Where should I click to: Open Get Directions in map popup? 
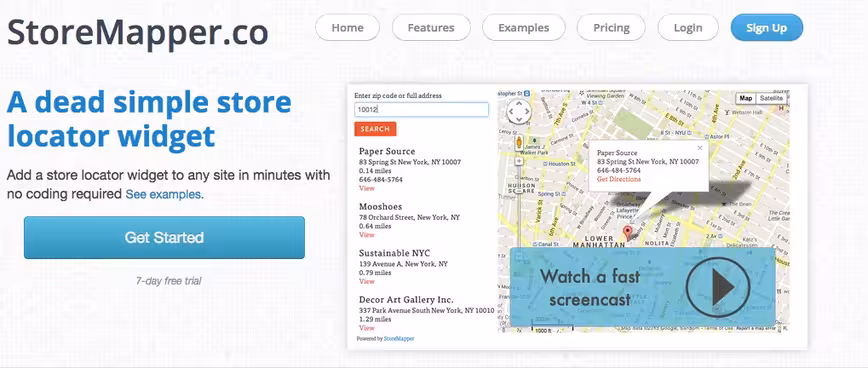[619, 179]
